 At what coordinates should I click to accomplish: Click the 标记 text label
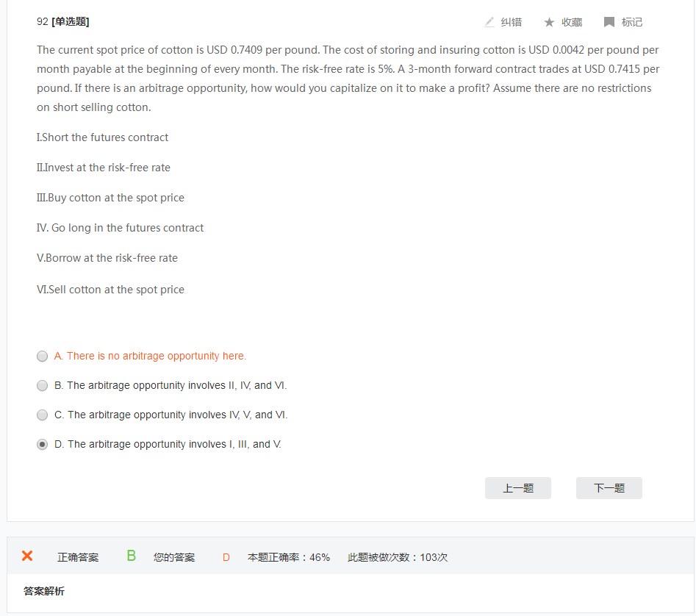click(x=632, y=22)
